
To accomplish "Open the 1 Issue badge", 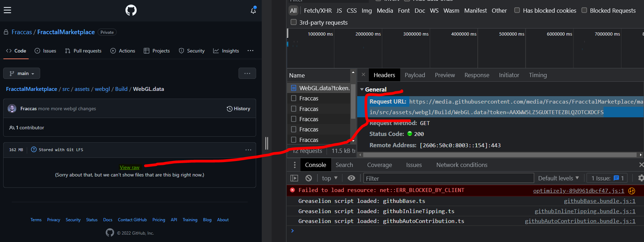I will pyautogui.click(x=608, y=178).
